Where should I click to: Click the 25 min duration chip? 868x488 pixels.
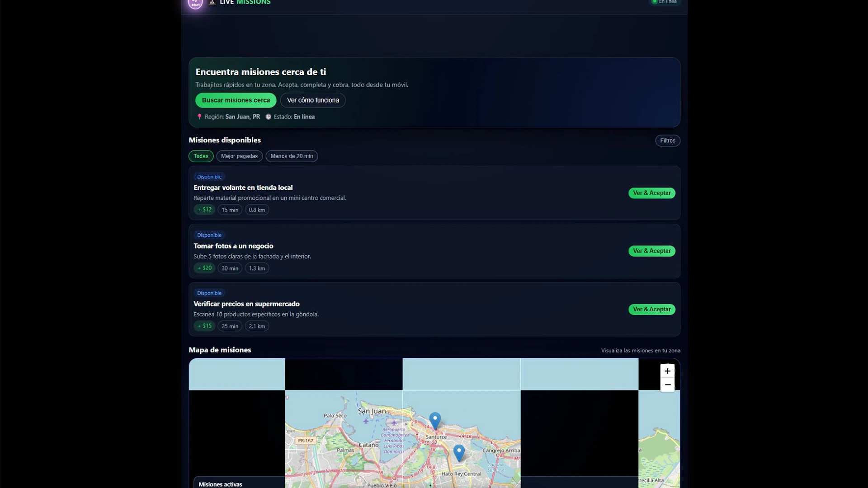coord(230,326)
